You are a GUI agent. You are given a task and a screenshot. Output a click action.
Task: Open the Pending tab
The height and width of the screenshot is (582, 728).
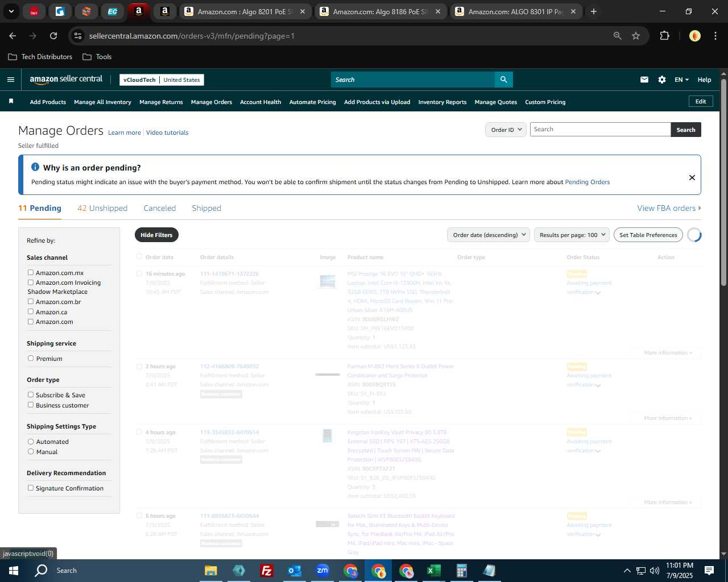click(x=40, y=208)
